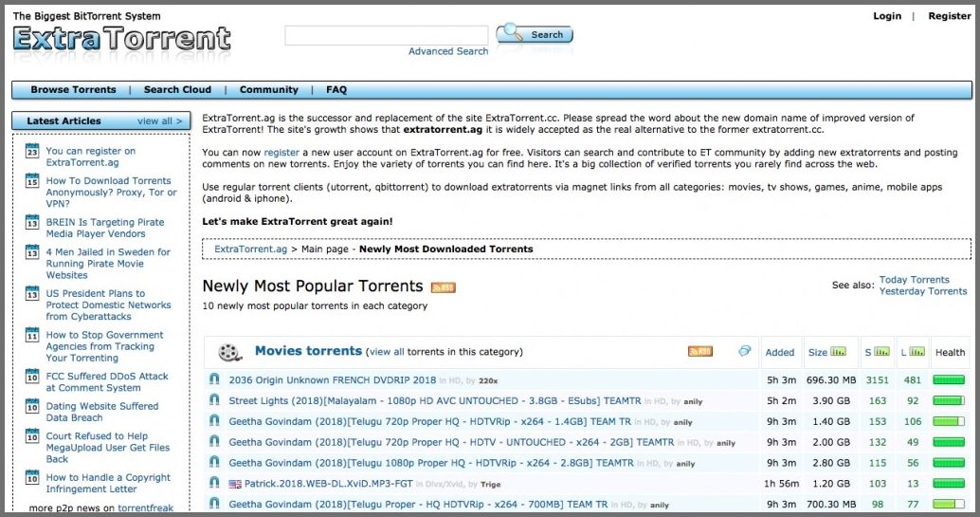Open the Browse Torrents menu
Viewport: 980px width, 517px height.
click(x=73, y=89)
